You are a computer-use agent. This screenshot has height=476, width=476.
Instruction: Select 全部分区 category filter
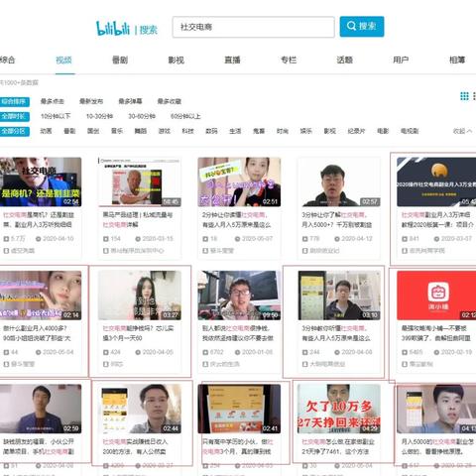[14, 131]
